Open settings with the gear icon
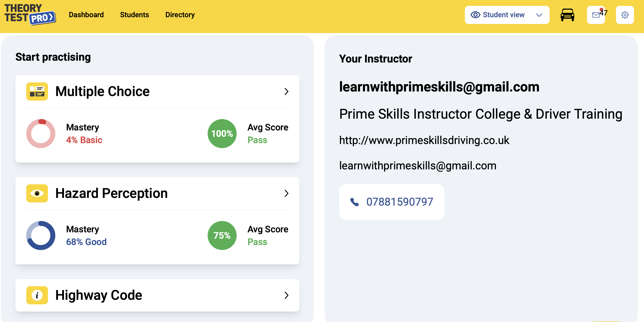Screen dimensions: 644x322 pyautogui.click(x=625, y=15)
